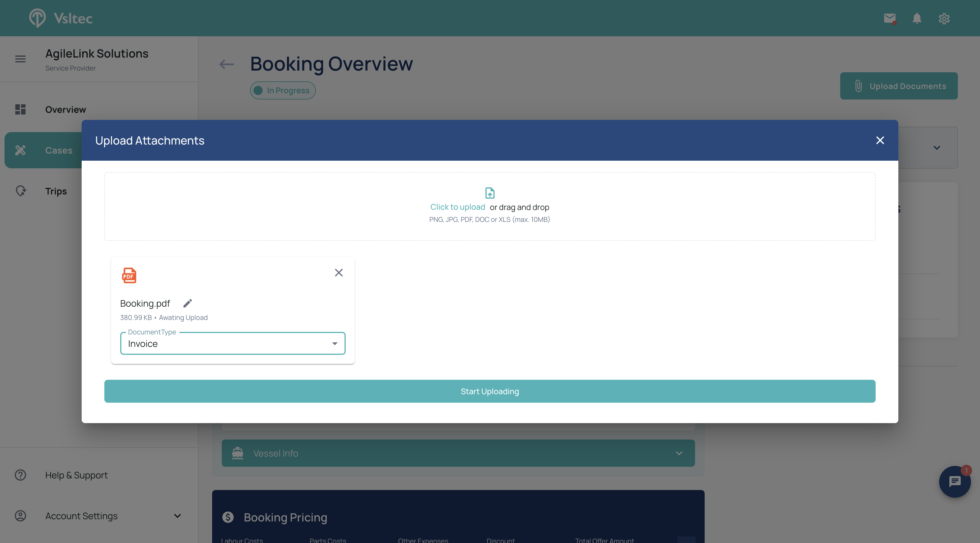
Task: Click the Cases tools icon
Action: point(20,150)
